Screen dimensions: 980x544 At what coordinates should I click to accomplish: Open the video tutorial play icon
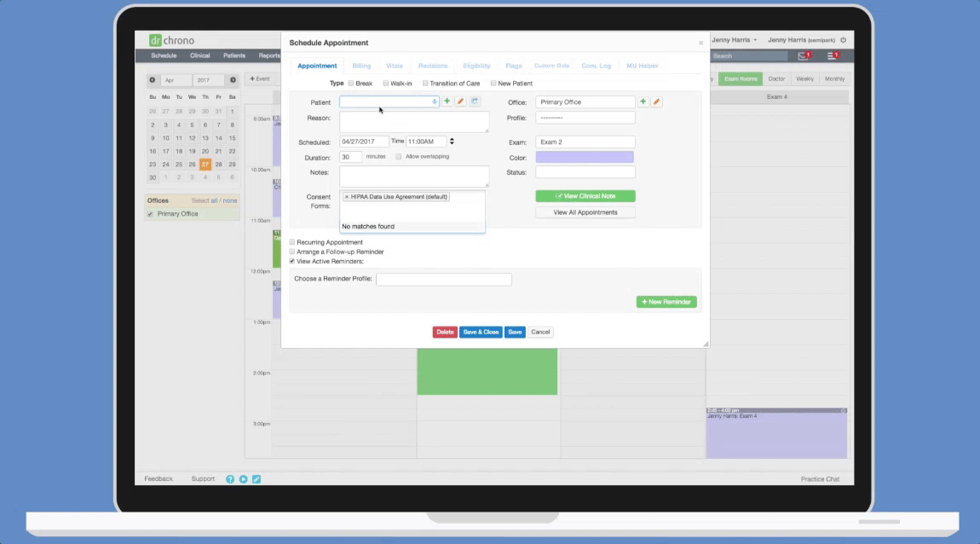[243, 479]
